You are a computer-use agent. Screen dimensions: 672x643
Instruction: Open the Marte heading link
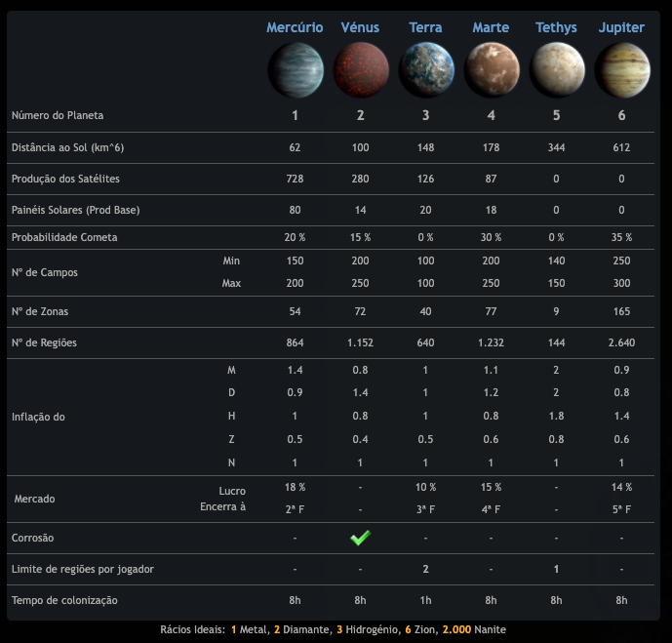coord(491,27)
